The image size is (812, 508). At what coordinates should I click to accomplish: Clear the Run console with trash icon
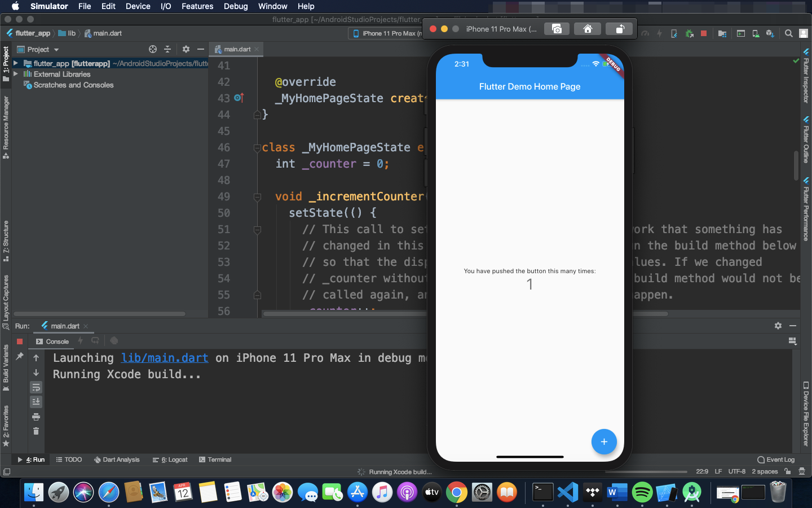click(x=36, y=431)
